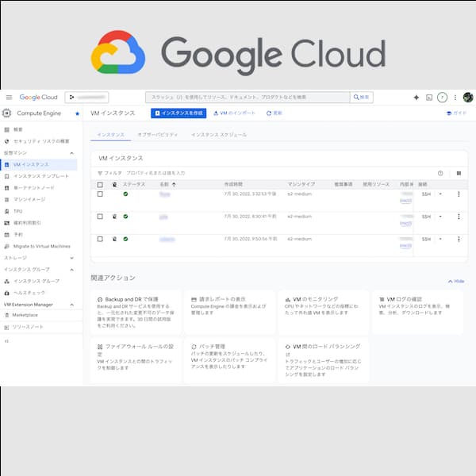Open more actions for first VM row
Screen dimensions: 476x476
coord(458,194)
